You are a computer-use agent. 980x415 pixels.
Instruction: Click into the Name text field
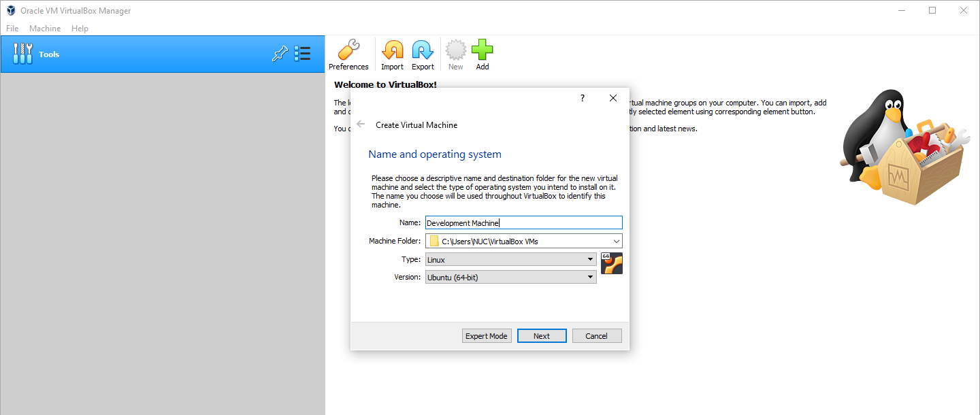pos(524,222)
